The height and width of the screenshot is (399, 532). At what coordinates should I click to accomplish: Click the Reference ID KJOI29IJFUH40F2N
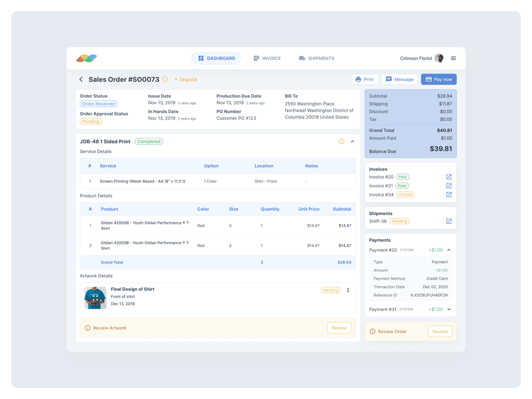[429, 295]
